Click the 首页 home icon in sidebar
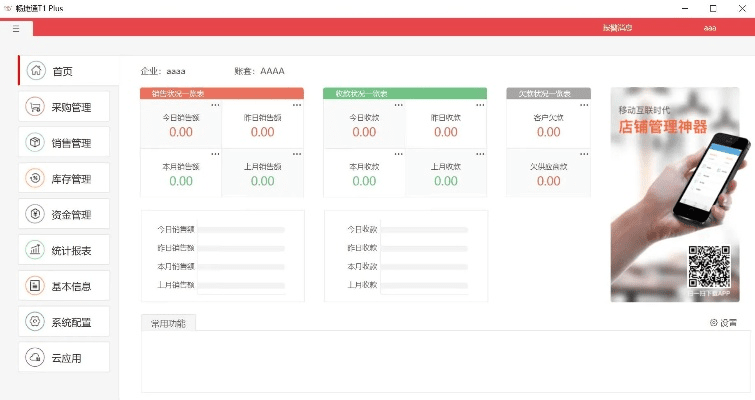This screenshot has height=400, width=755. pyautogui.click(x=36, y=71)
